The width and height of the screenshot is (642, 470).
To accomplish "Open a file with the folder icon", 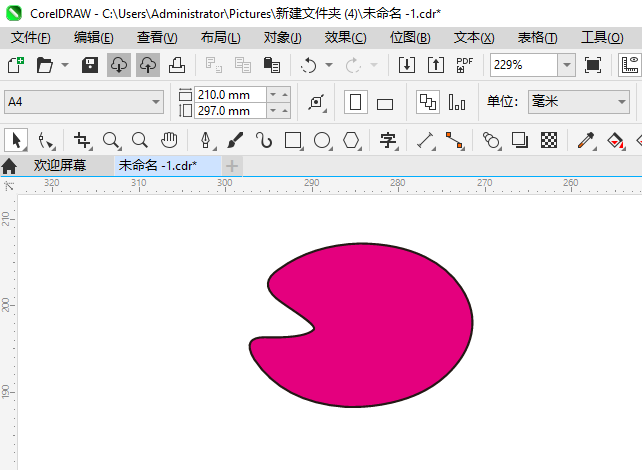I will pyautogui.click(x=44, y=65).
